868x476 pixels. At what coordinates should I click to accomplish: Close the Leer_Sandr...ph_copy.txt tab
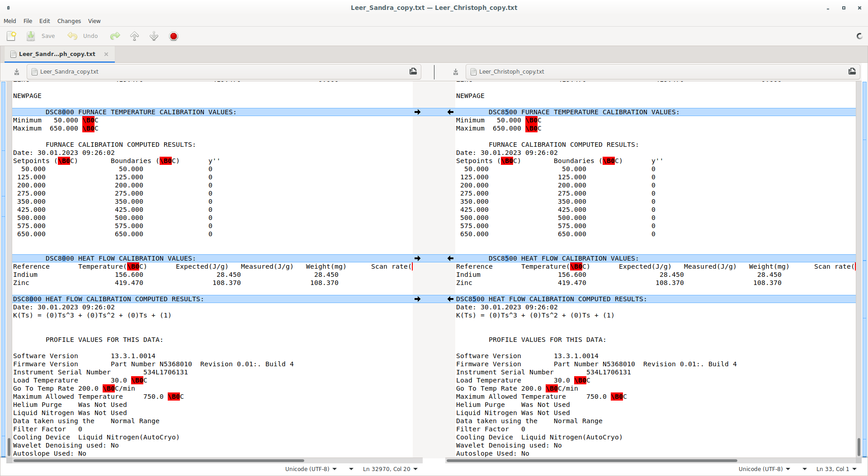coord(106,54)
